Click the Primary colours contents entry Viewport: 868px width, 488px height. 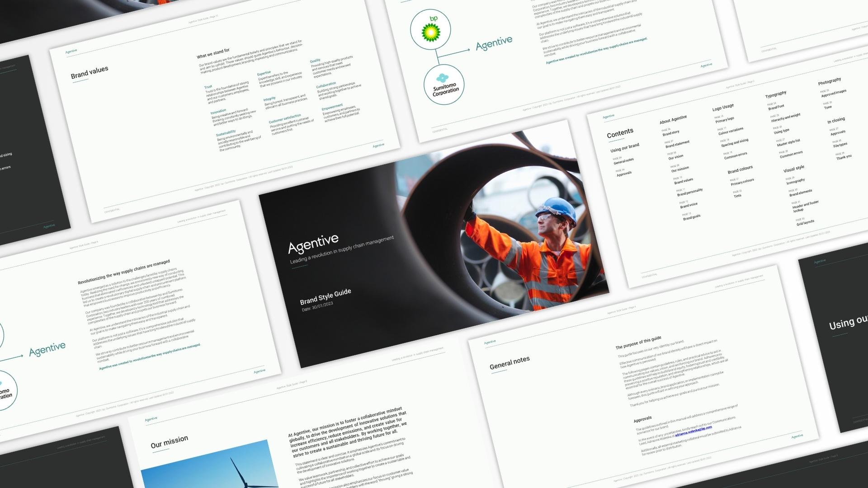[742, 182]
